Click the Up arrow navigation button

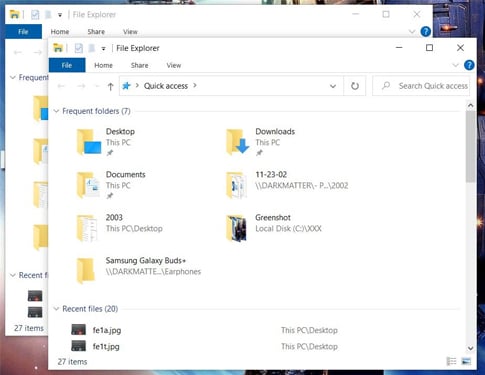[x=110, y=87]
